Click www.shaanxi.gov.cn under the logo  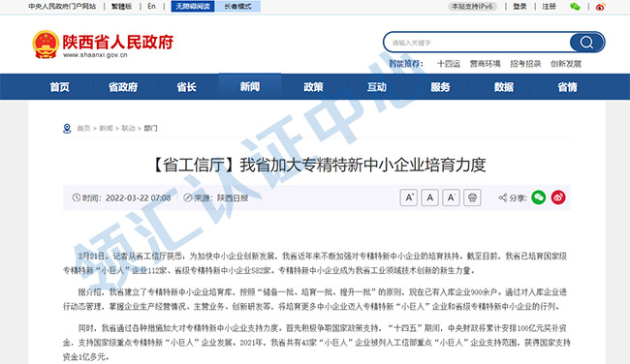(95, 55)
